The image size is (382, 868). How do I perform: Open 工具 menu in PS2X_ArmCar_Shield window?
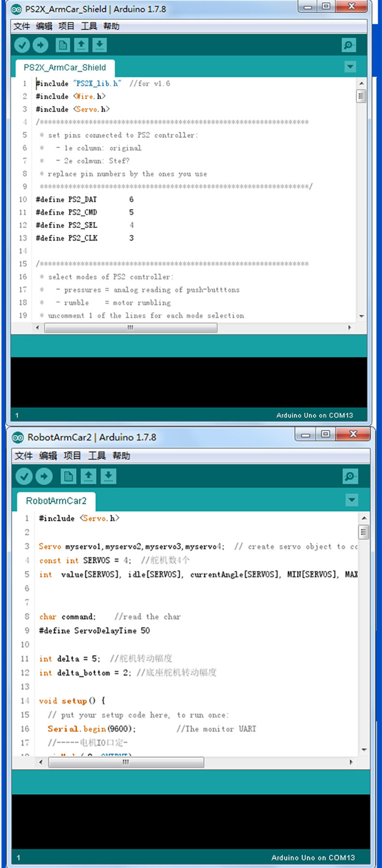coord(89,26)
